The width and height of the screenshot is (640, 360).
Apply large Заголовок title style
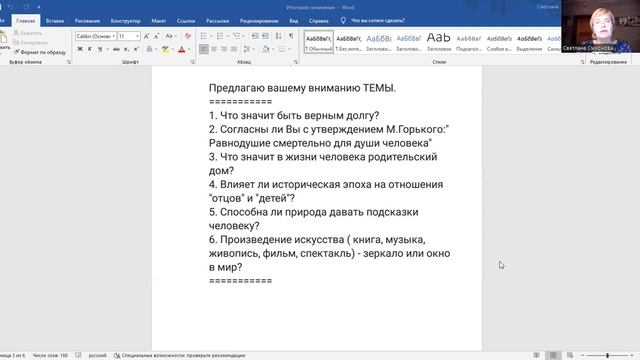(439, 42)
